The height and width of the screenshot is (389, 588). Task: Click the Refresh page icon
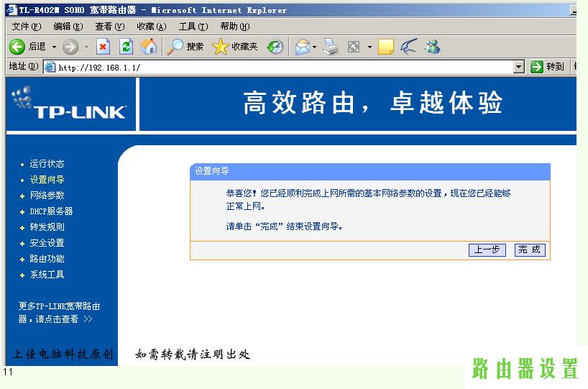127,47
